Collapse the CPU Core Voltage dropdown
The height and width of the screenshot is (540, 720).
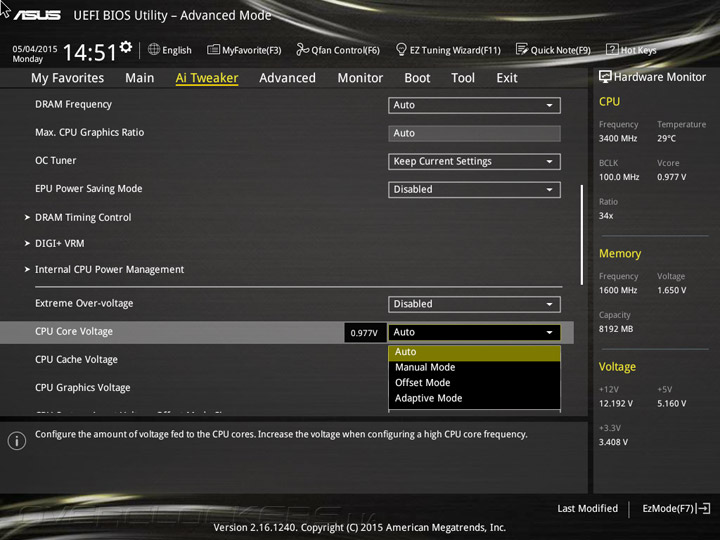(474, 332)
